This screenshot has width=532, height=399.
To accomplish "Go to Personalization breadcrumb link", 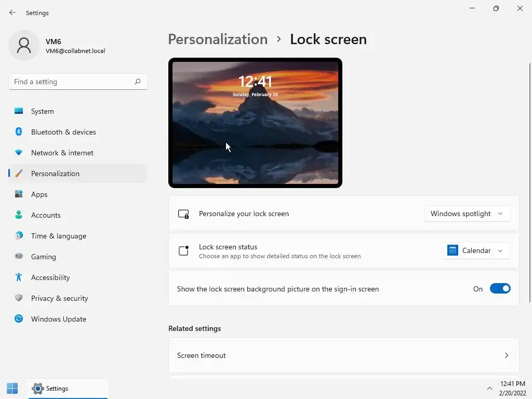I will point(218,39).
